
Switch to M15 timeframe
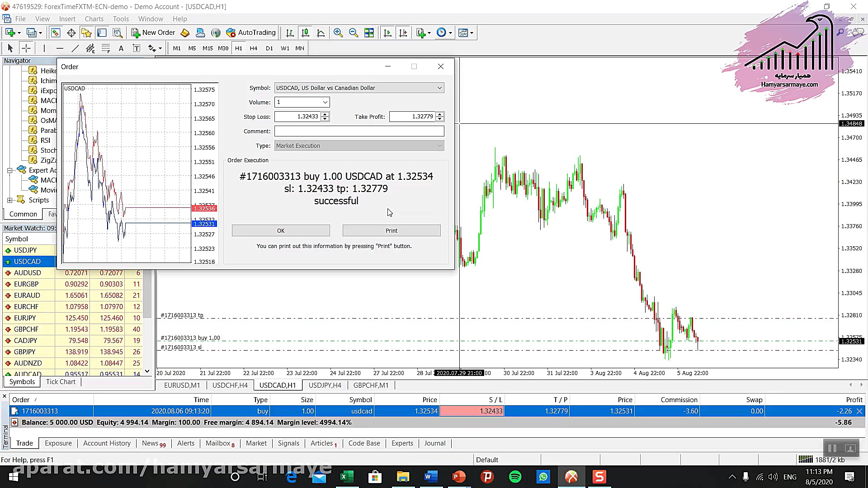tap(208, 48)
